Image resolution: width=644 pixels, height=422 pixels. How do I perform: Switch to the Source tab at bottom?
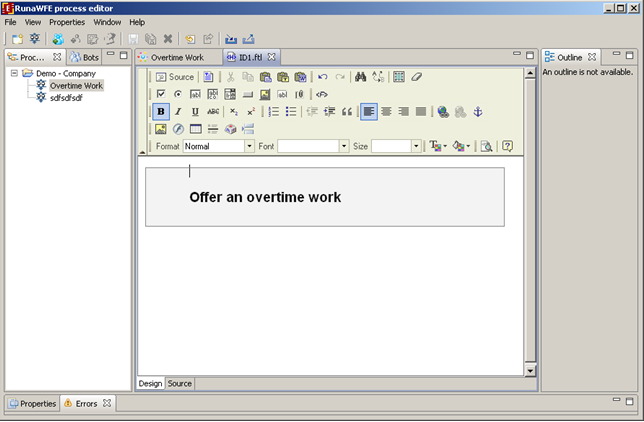[179, 383]
